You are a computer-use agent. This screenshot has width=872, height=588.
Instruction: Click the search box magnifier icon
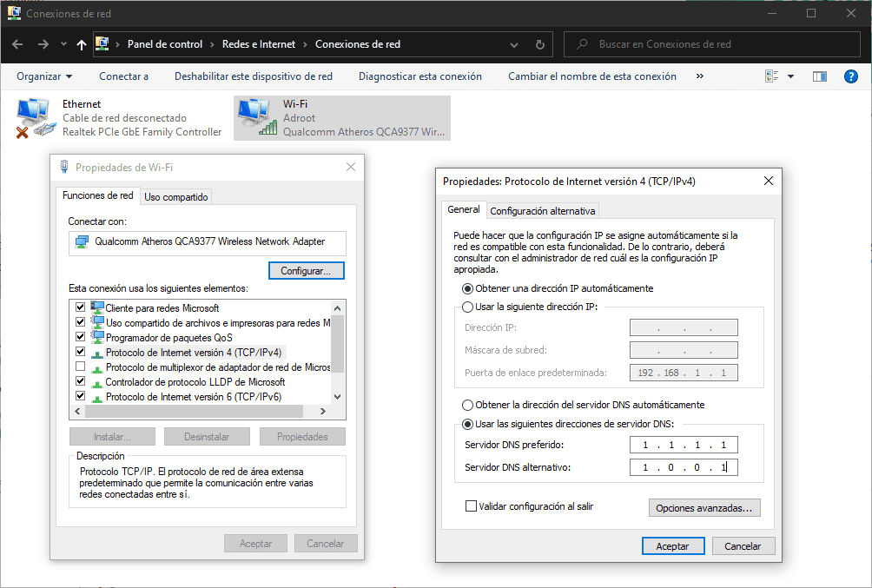click(x=582, y=44)
